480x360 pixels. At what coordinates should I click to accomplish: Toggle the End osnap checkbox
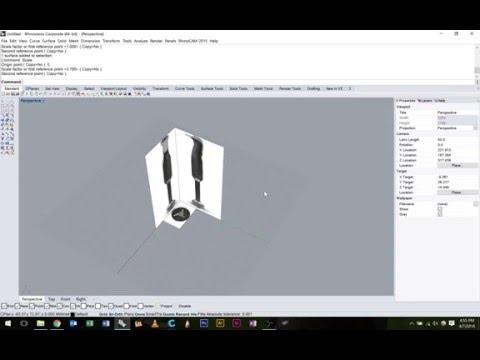pyautogui.click(x=4, y=306)
